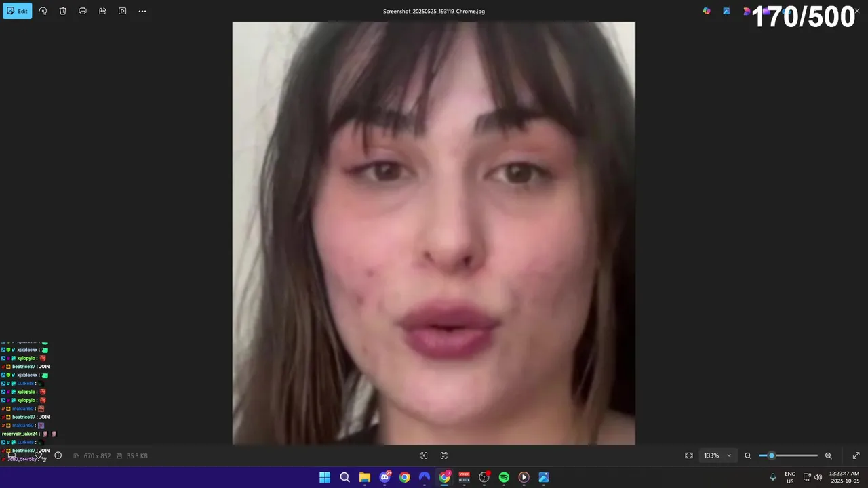Open the three-dot See more menu
868x488 pixels.
pyautogui.click(x=142, y=11)
